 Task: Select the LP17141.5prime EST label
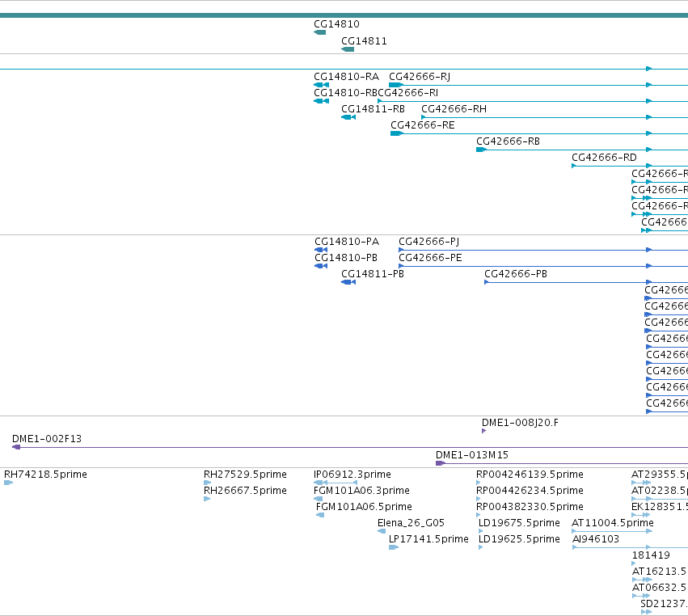(428, 540)
